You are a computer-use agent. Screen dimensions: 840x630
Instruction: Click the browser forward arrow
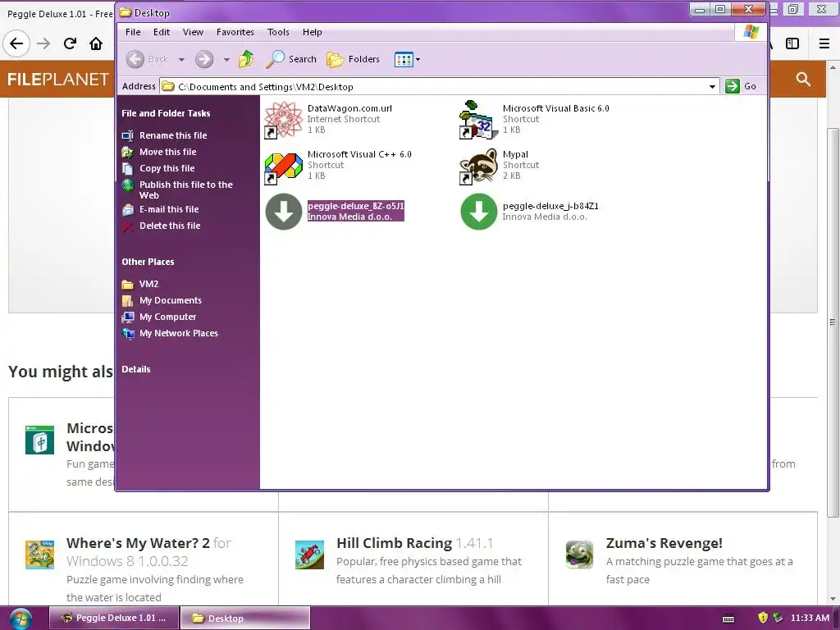pos(43,43)
